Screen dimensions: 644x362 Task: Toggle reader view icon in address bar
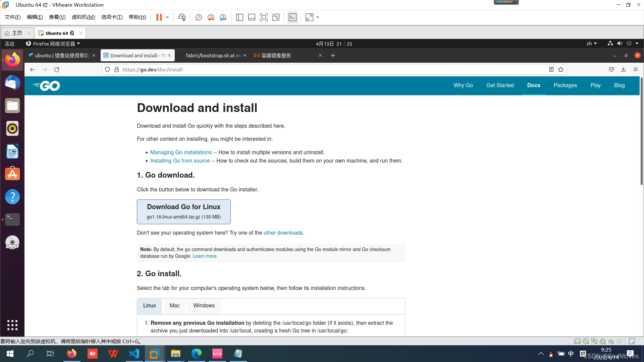click(551, 69)
